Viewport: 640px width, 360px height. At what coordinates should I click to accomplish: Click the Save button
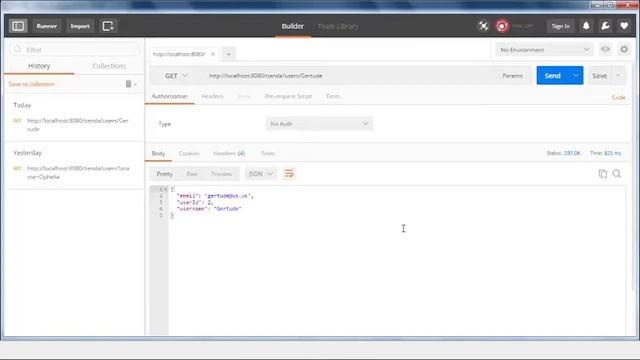599,76
